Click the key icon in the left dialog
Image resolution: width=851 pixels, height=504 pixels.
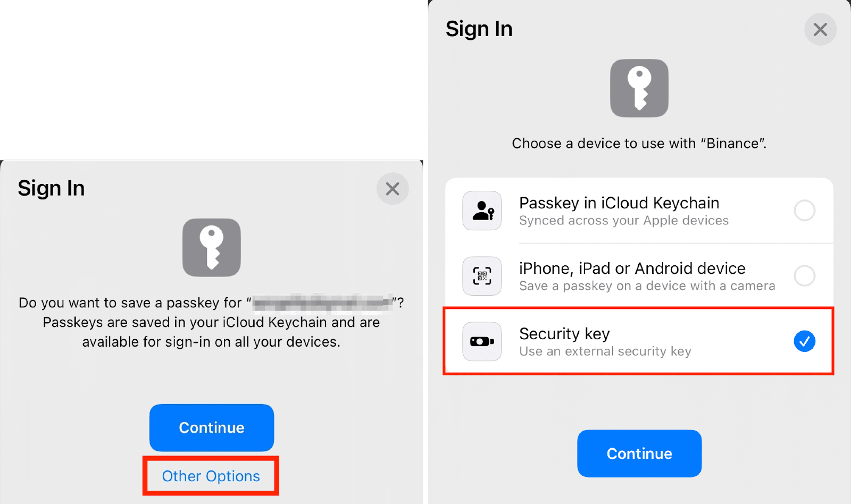coord(212,248)
